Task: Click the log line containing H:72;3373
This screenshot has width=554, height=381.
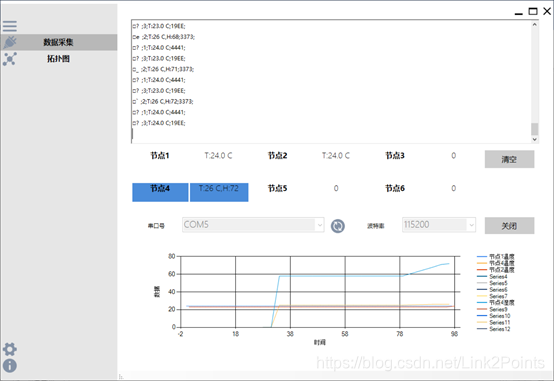Action: (x=163, y=102)
